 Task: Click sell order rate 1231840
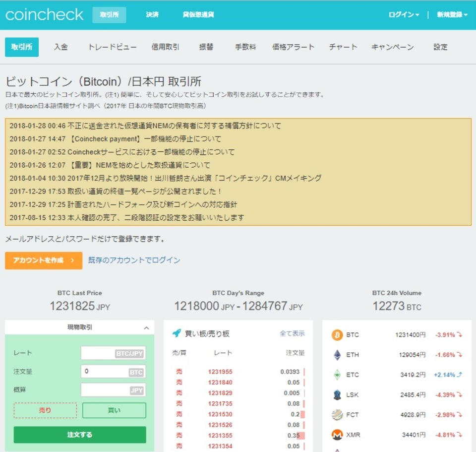pos(220,383)
